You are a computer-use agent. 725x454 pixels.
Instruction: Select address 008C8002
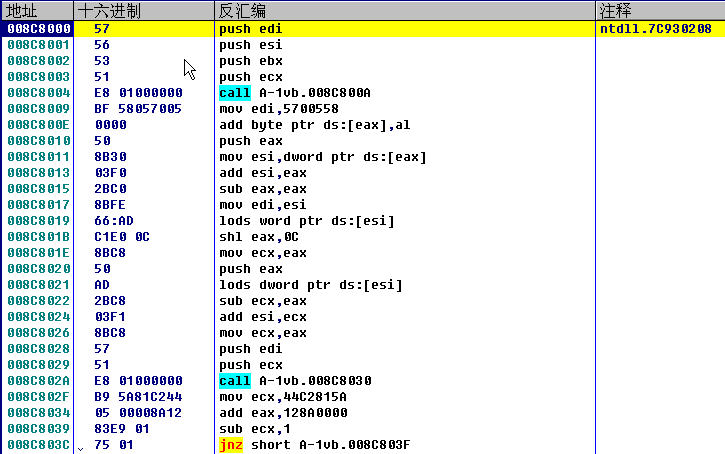[39, 61]
